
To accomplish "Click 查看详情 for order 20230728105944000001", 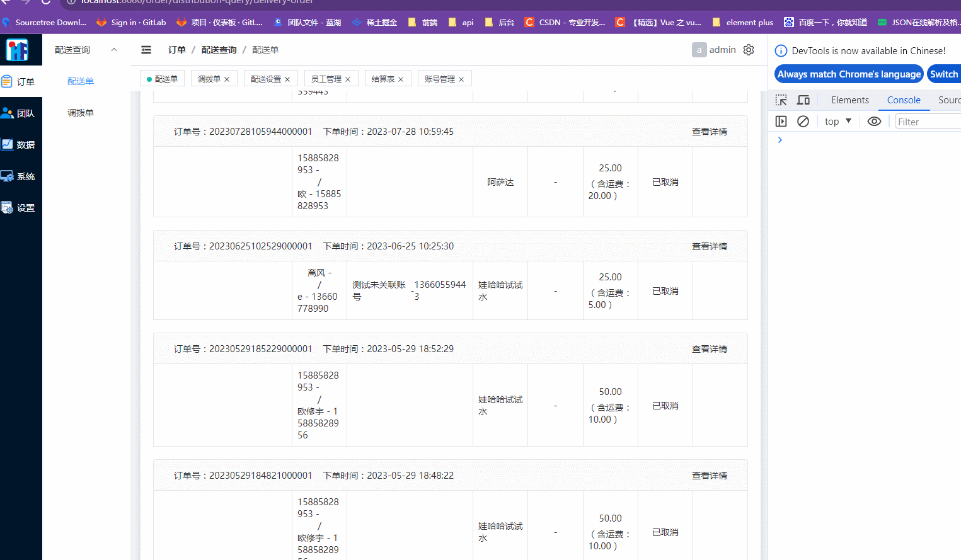I will [x=710, y=131].
